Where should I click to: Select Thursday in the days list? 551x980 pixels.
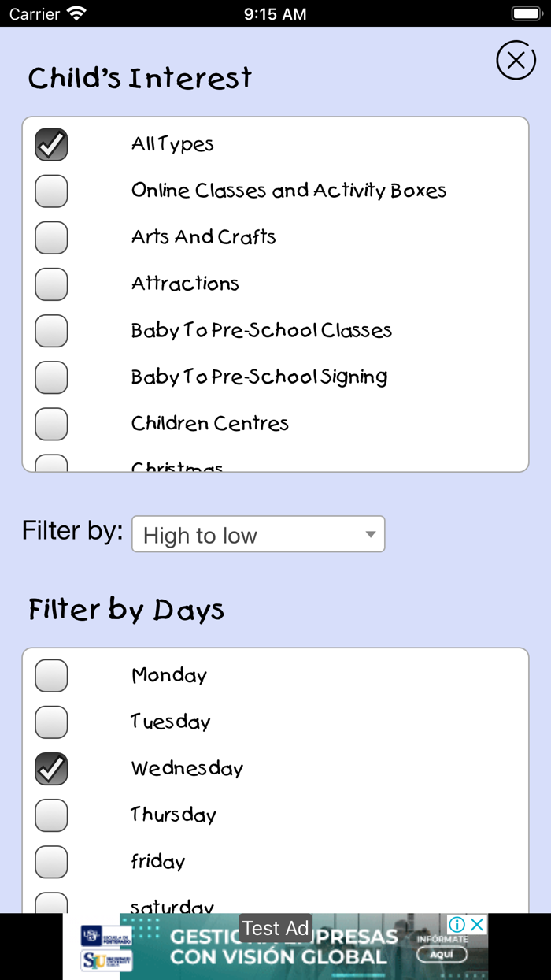tap(50, 815)
